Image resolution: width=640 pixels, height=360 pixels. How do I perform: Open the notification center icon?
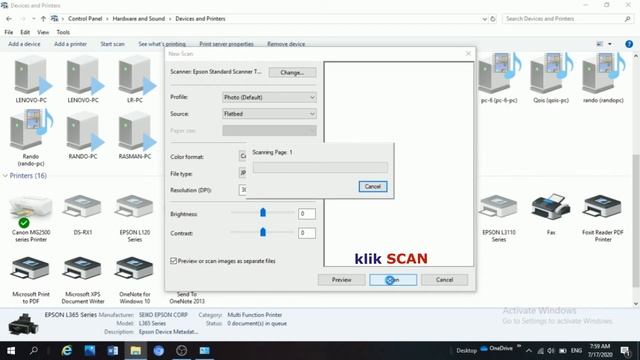point(625,351)
